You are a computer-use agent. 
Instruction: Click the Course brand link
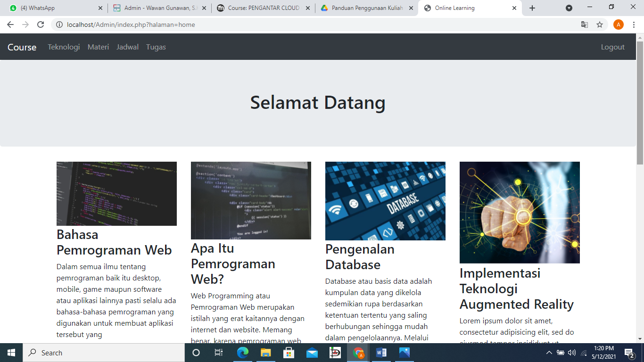[x=22, y=47]
